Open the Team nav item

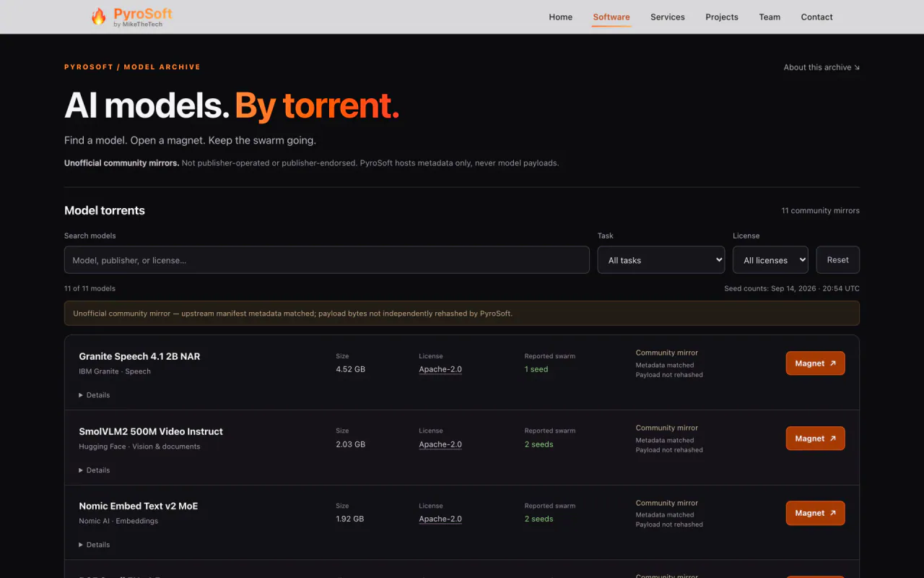(x=770, y=17)
